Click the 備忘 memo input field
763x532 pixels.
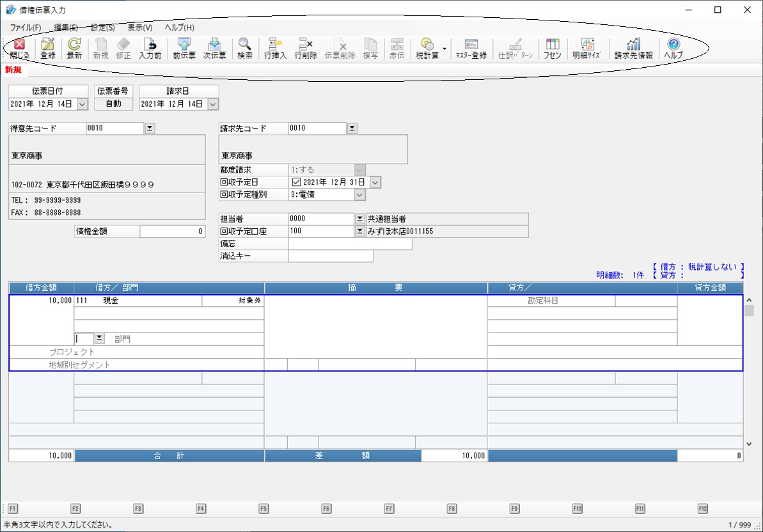click(350, 244)
